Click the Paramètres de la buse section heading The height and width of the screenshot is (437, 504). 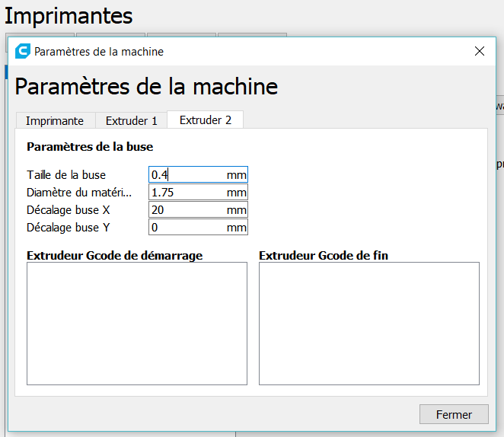pos(90,147)
